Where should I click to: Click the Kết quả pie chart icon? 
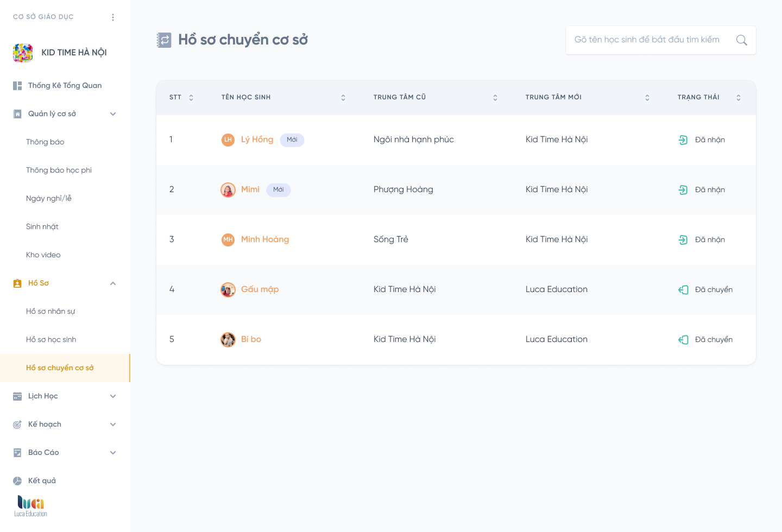(x=17, y=481)
